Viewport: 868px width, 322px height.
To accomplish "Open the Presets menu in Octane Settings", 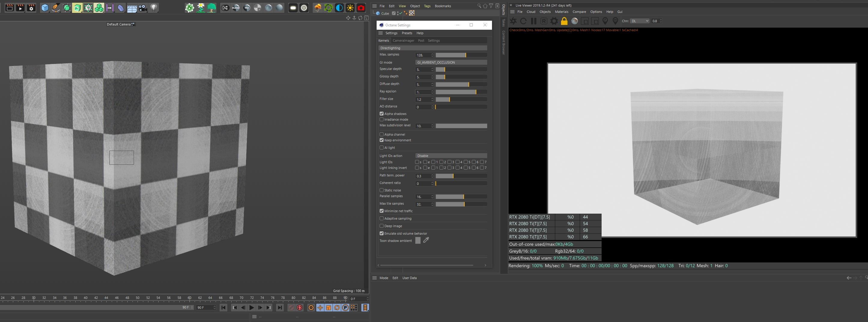I will 407,33.
